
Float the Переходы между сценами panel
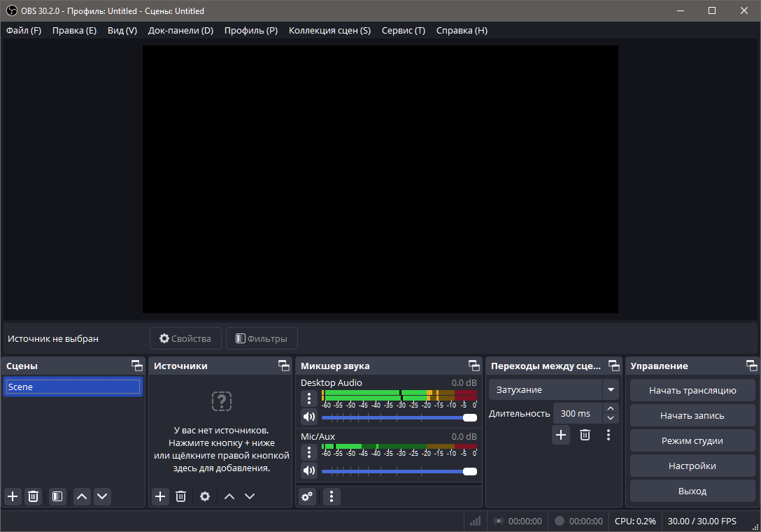pyautogui.click(x=614, y=366)
